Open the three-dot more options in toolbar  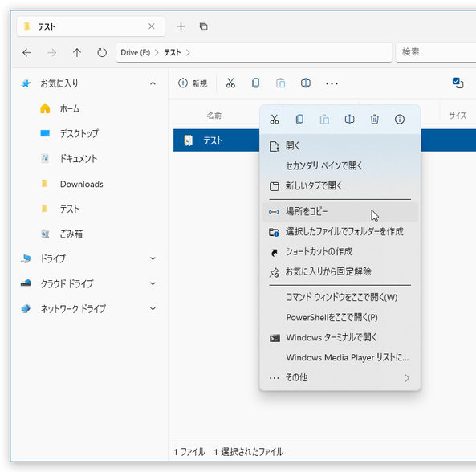[332, 83]
